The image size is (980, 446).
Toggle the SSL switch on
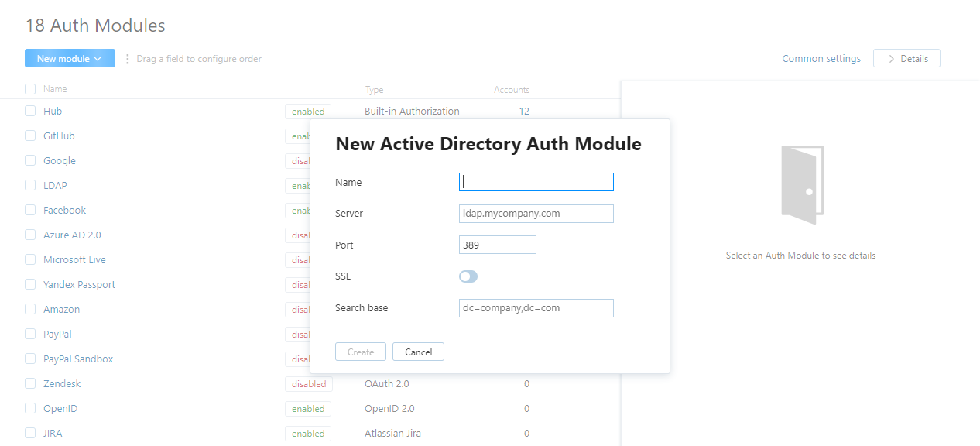(x=468, y=276)
